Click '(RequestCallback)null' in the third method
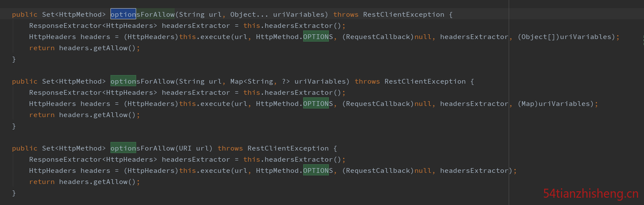The height and width of the screenshot is (205, 644). coord(387,171)
